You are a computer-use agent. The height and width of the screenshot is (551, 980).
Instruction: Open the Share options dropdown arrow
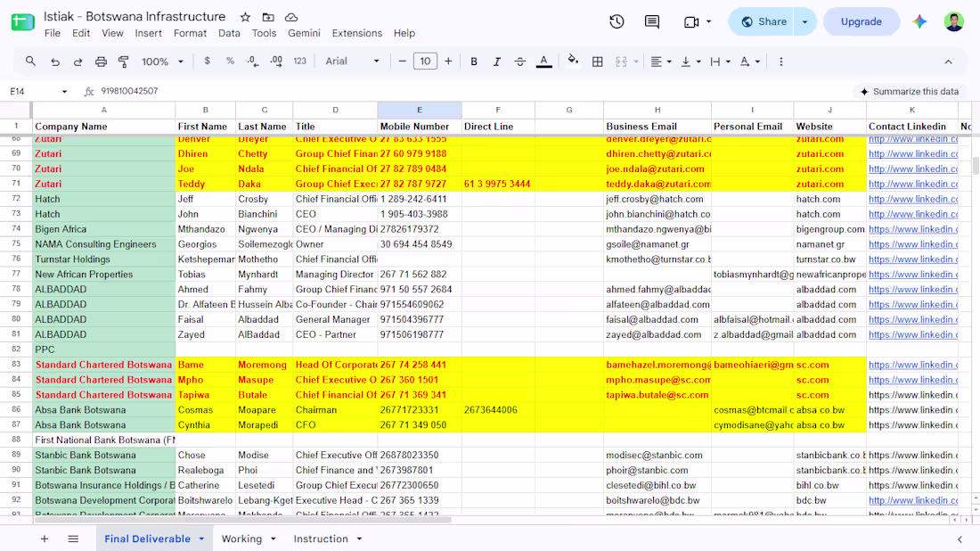805,21
